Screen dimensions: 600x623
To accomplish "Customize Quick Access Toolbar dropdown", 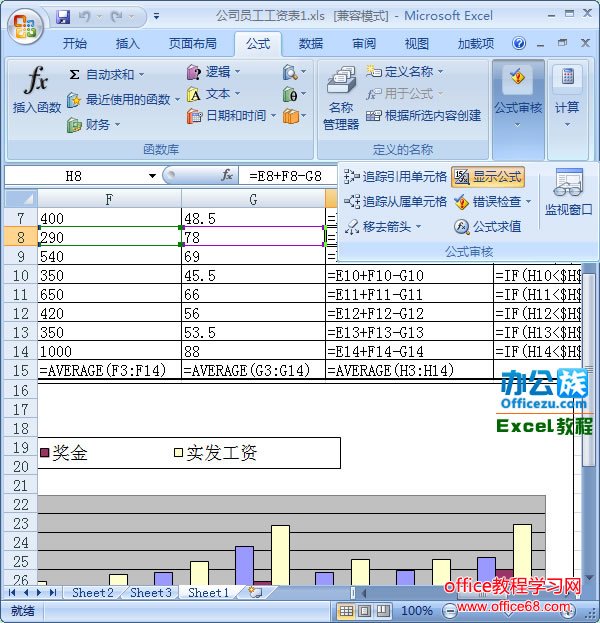I will [157, 16].
